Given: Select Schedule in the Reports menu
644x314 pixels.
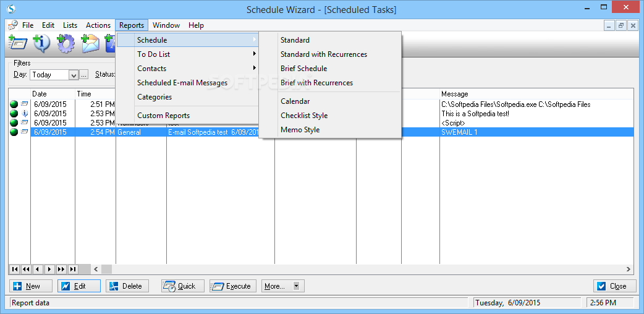Looking at the screenshot, I should point(187,40).
